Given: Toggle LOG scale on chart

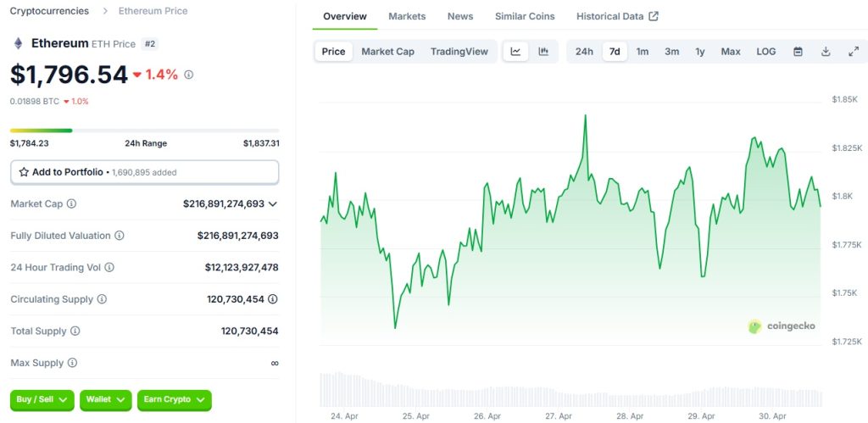Looking at the screenshot, I should click(766, 52).
